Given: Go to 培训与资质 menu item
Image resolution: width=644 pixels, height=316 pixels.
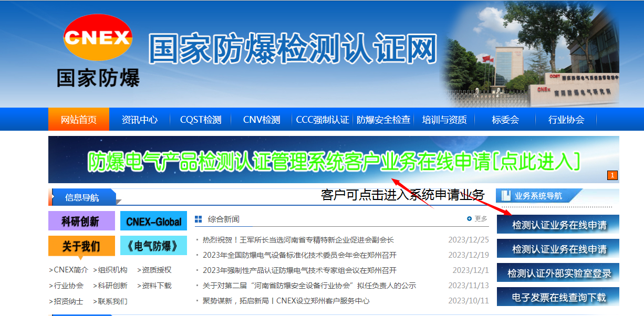Looking at the screenshot, I should [x=444, y=120].
